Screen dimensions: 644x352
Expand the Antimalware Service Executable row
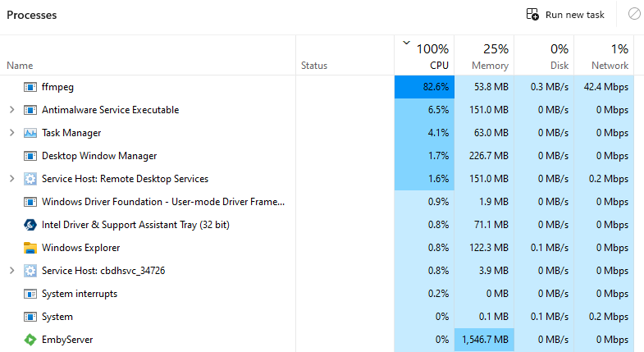[x=11, y=110]
